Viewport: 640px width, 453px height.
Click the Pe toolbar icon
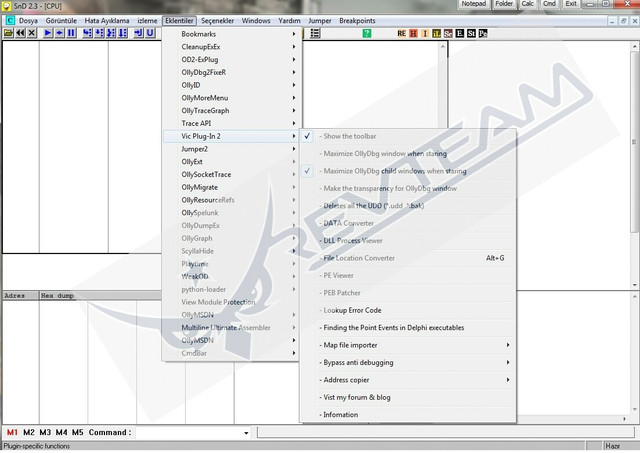click(x=483, y=33)
